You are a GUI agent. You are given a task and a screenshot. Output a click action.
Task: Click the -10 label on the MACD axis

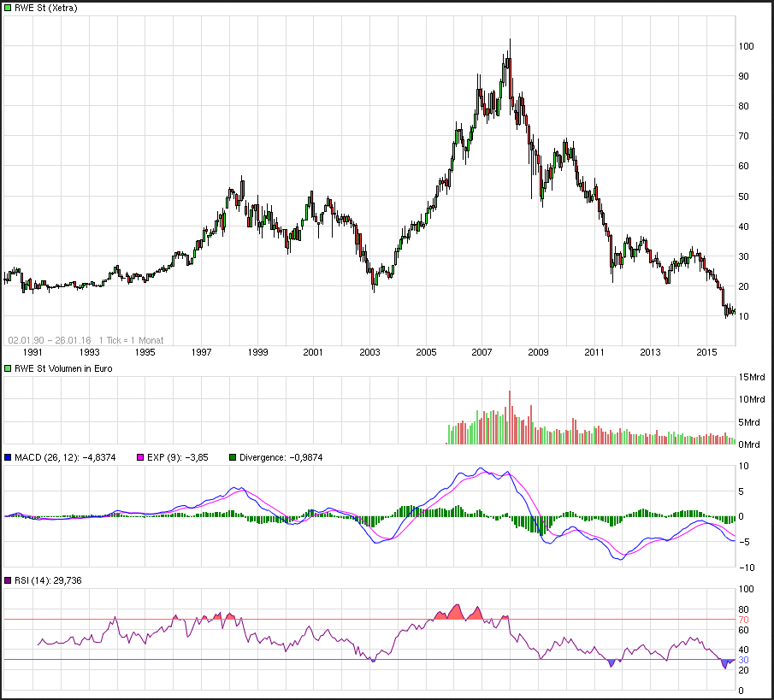coord(747,568)
